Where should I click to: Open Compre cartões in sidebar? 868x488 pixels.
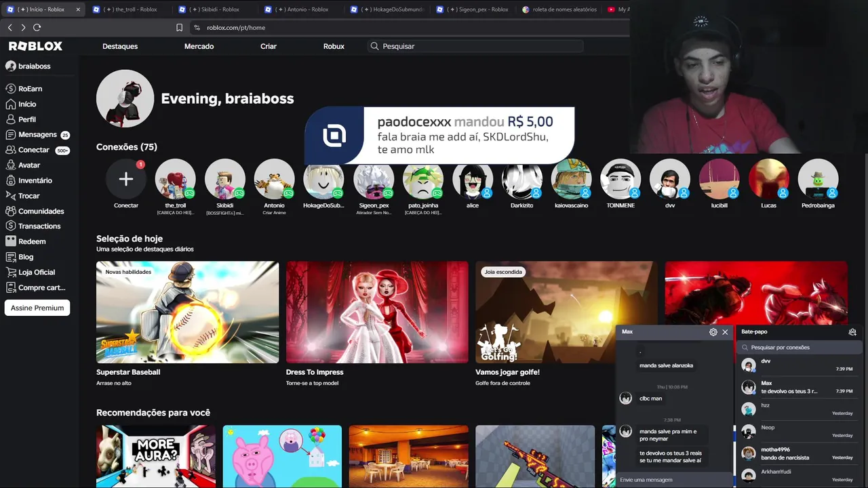(36, 287)
